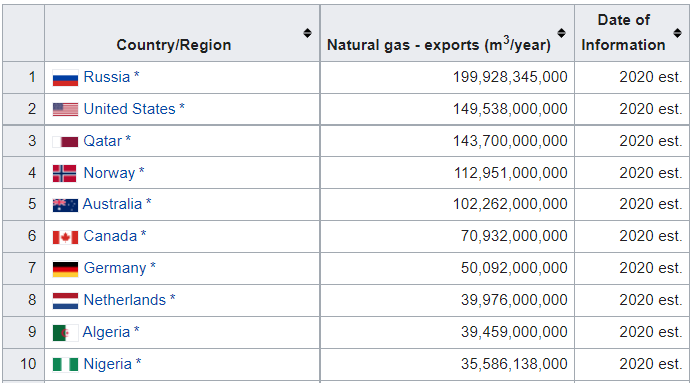Select Algeria's value 39,459,000,000
Image resolution: width=694 pixels, height=383 pixels.
click(x=514, y=332)
